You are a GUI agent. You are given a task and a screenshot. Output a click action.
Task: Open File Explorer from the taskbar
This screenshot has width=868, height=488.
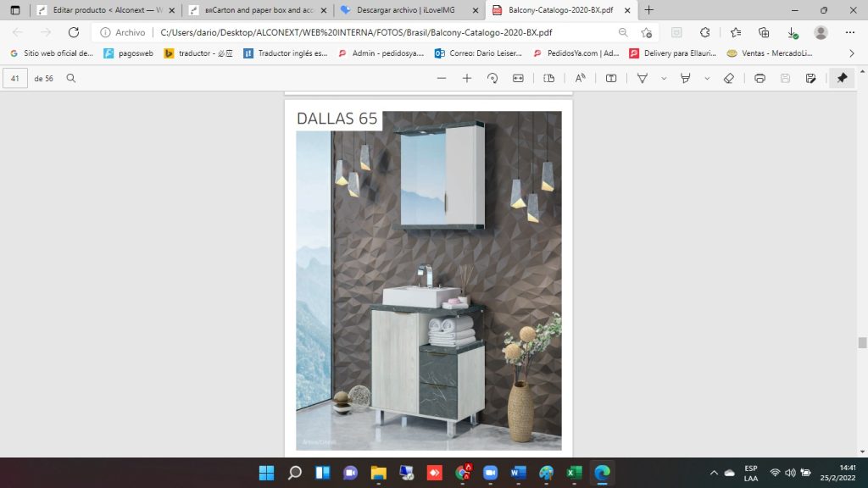tap(378, 473)
